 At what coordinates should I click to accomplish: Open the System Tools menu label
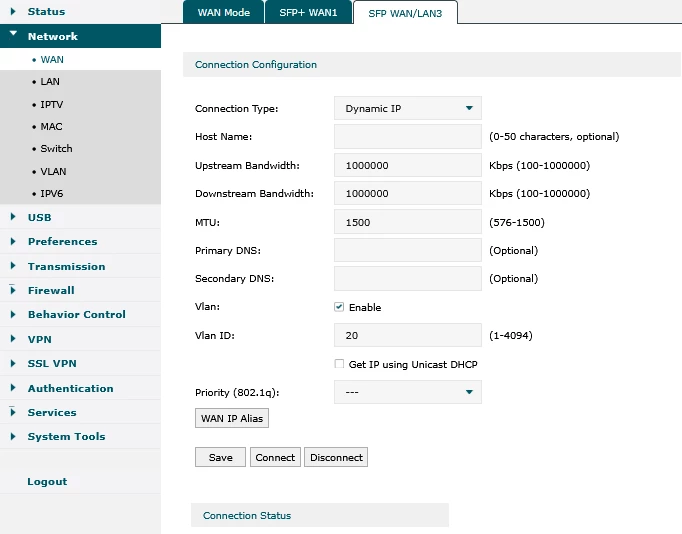pos(67,436)
